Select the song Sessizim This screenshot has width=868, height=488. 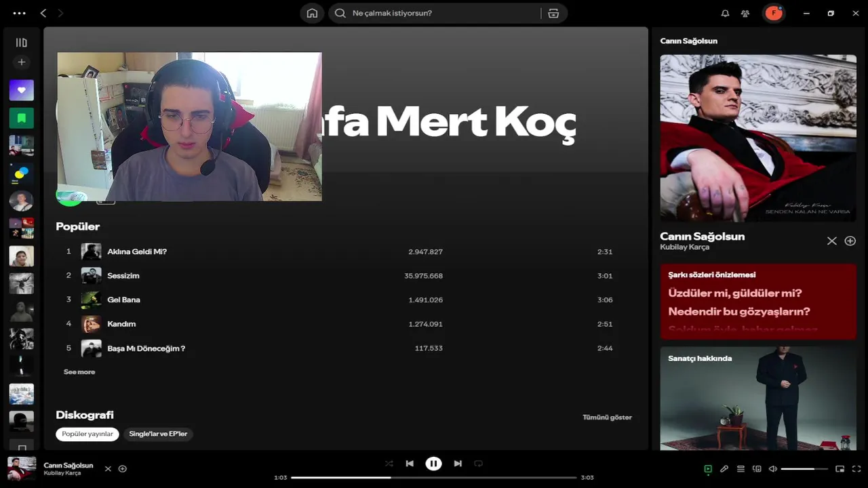pyautogui.click(x=123, y=276)
